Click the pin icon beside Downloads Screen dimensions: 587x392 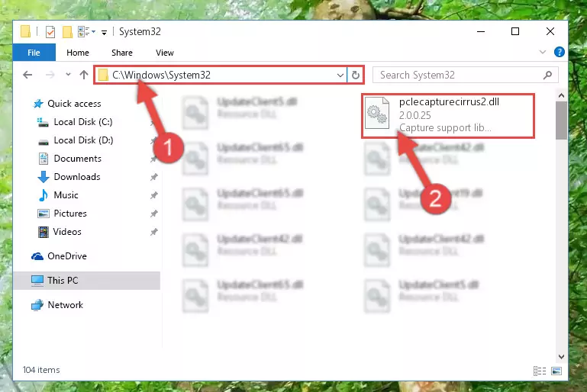(154, 177)
